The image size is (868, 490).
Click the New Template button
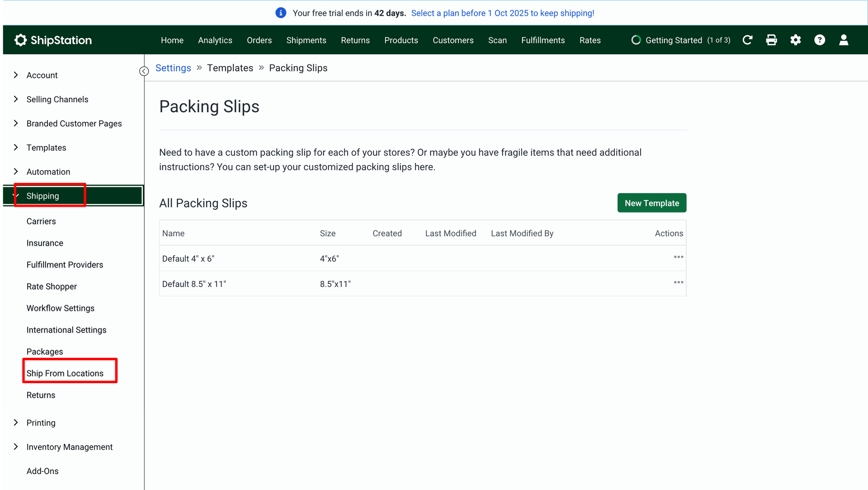click(x=651, y=203)
